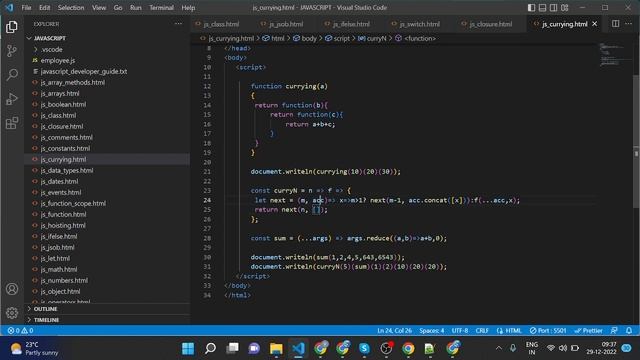This screenshot has height=360, width=640.
Task: Select encoding UTF-8
Action: [460, 330]
